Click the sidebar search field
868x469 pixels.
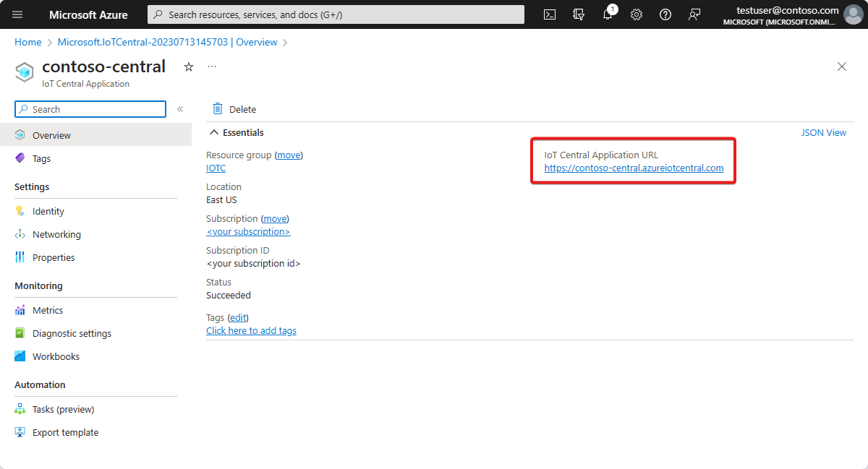tap(90, 108)
